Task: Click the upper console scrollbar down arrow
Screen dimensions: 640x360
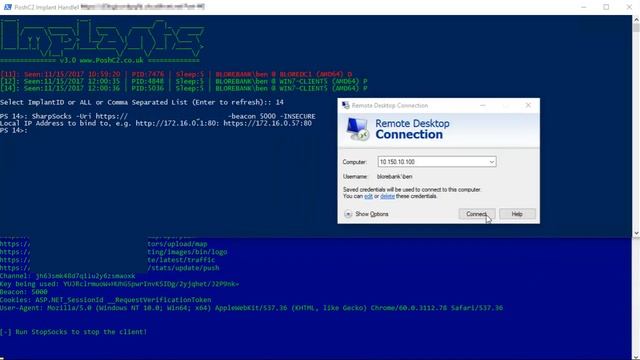Action: pyautogui.click(x=636, y=233)
